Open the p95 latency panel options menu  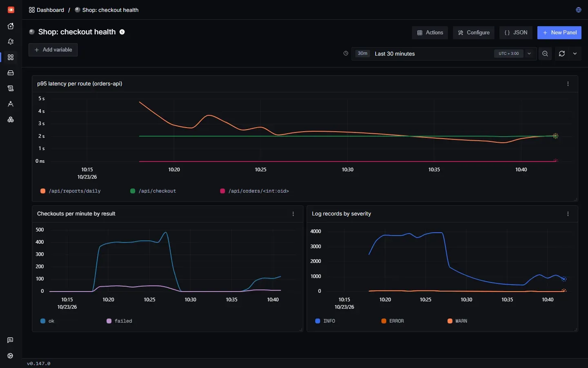[x=568, y=84]
